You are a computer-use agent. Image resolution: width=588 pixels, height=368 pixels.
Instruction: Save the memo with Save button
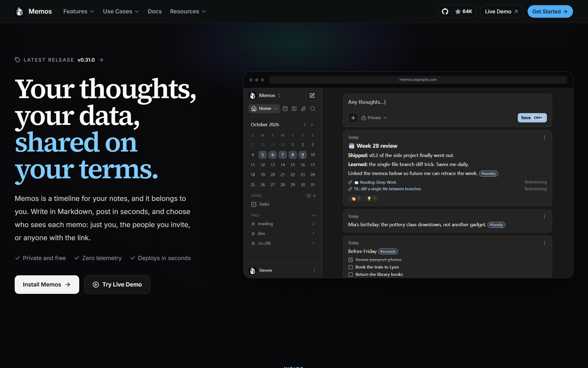[x=532, y=118]
